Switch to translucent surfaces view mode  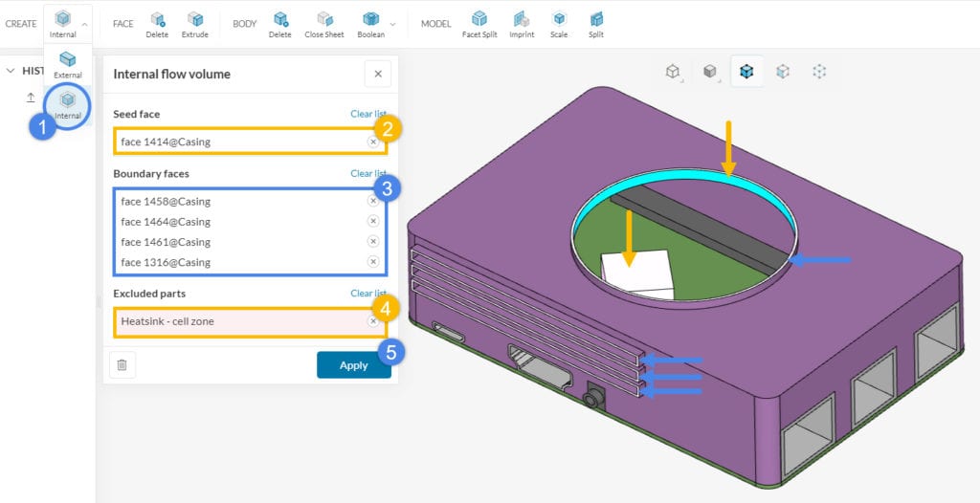[x=783, y=71]
